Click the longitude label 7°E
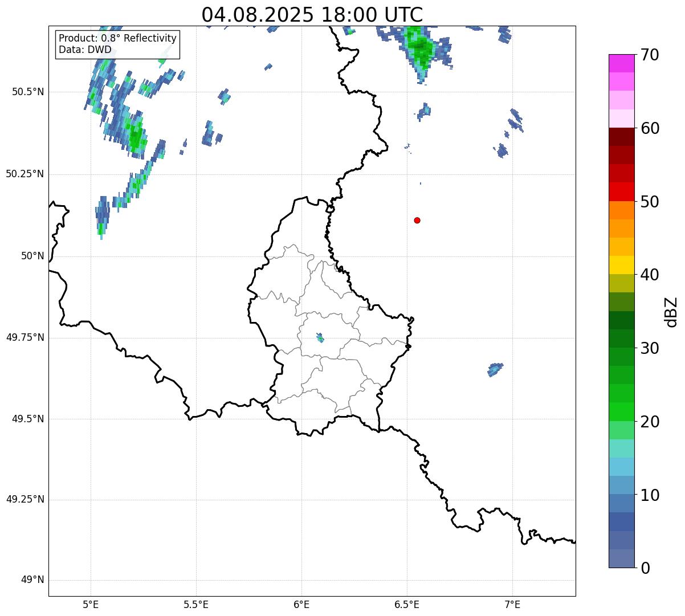 (512, 604)
